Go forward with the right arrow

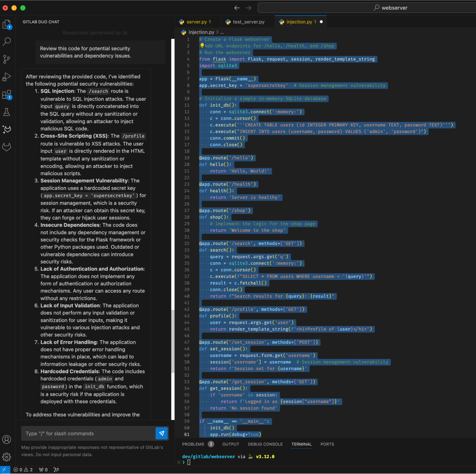pos(248,8)
